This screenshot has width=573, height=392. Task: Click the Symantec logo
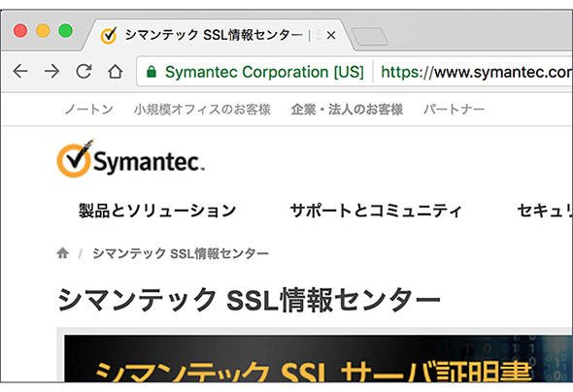[x=130, y=158]
